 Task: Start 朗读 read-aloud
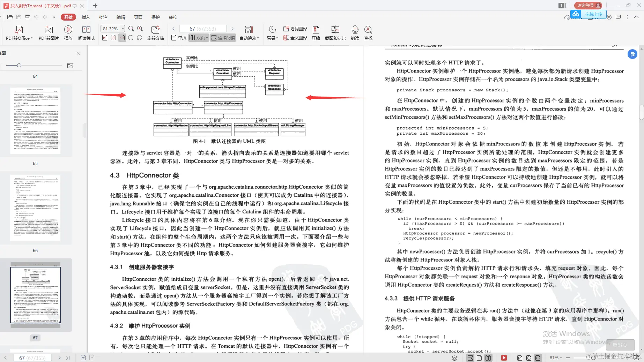click(x=355, y=32)
